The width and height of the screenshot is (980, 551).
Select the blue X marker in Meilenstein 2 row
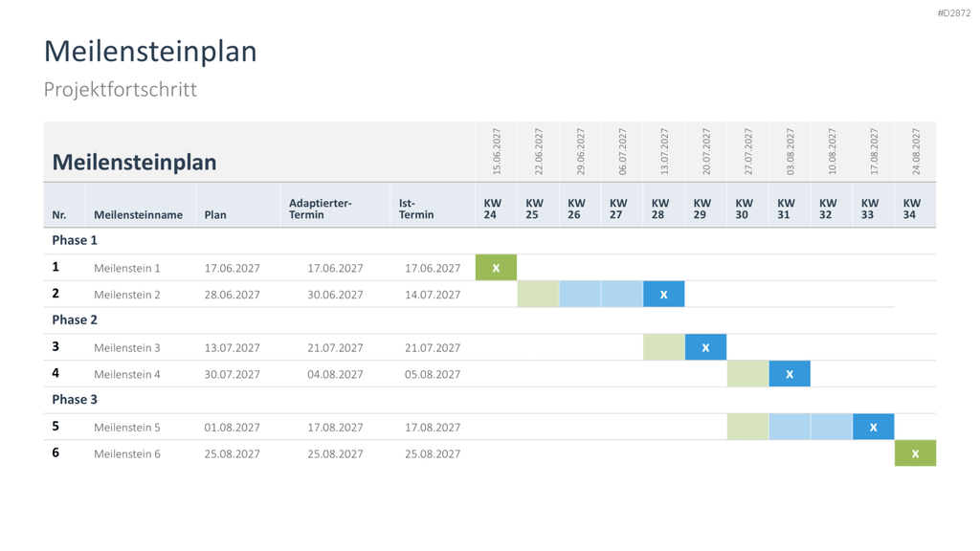[664, 295]
